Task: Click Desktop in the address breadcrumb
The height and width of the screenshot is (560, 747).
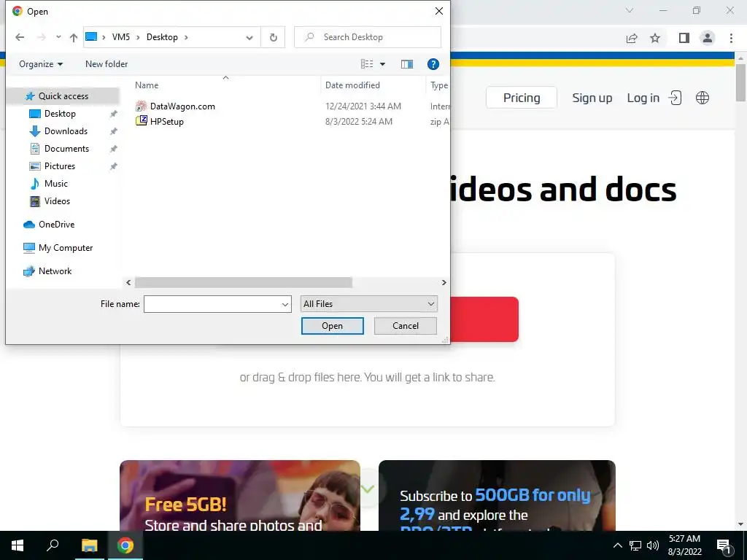Action: [162, 37]
